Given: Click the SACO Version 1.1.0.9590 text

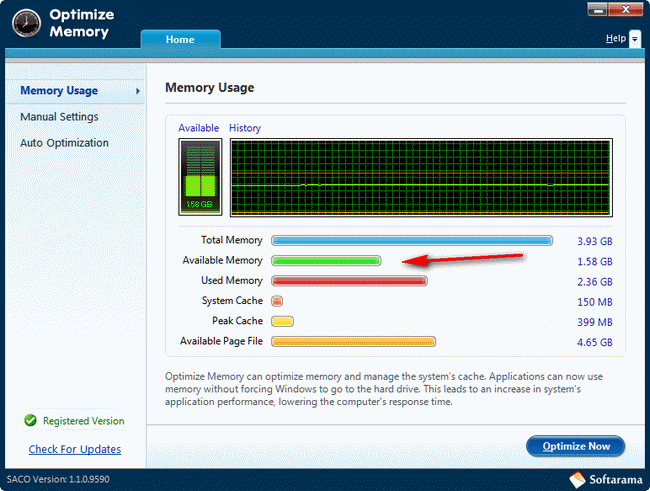Looking at the screenshot, I should [58, 479].
